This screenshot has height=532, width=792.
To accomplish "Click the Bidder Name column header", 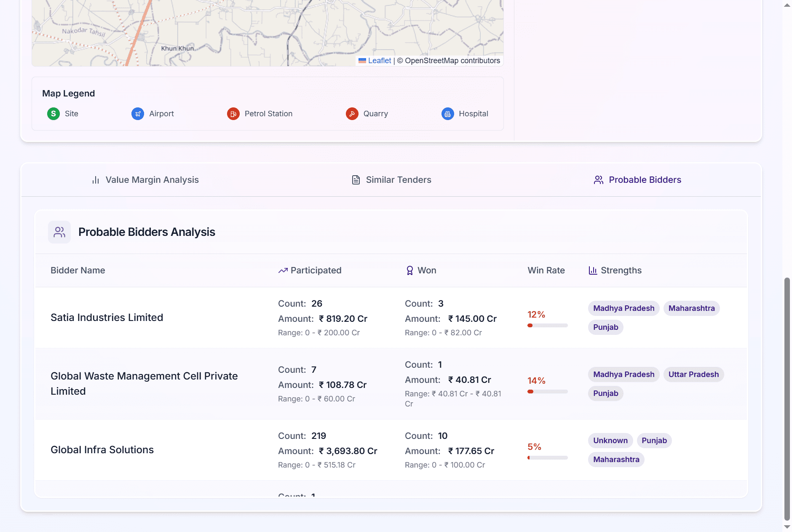I will pyautogui.click(x=78, y=270).
